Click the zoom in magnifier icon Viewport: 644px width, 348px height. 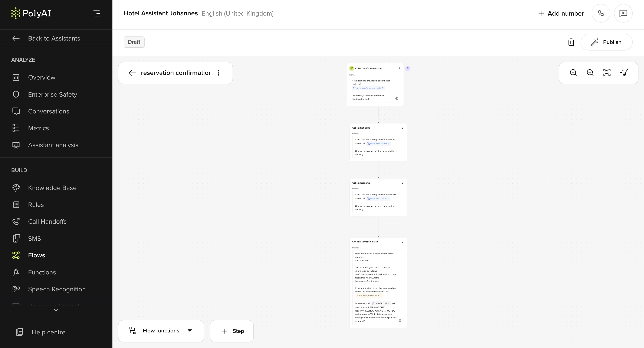tap(573, 72)
